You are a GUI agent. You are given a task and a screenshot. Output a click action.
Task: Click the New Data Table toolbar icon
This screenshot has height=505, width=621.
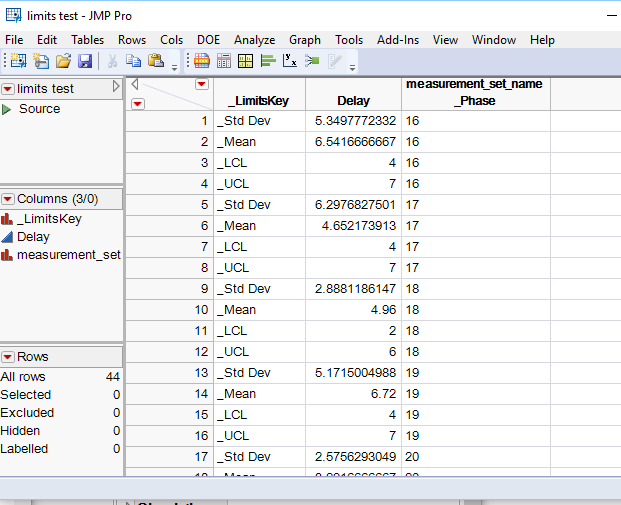[18, 61]
